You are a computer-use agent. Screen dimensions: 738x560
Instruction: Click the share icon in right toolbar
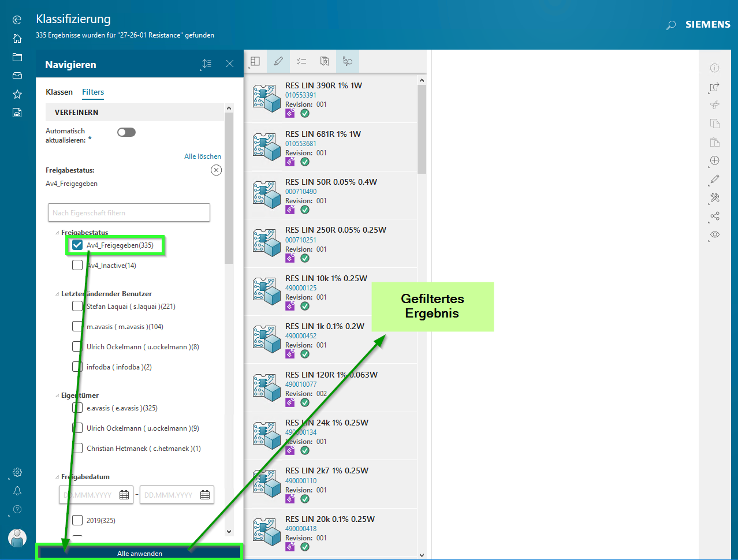[714, 216]
